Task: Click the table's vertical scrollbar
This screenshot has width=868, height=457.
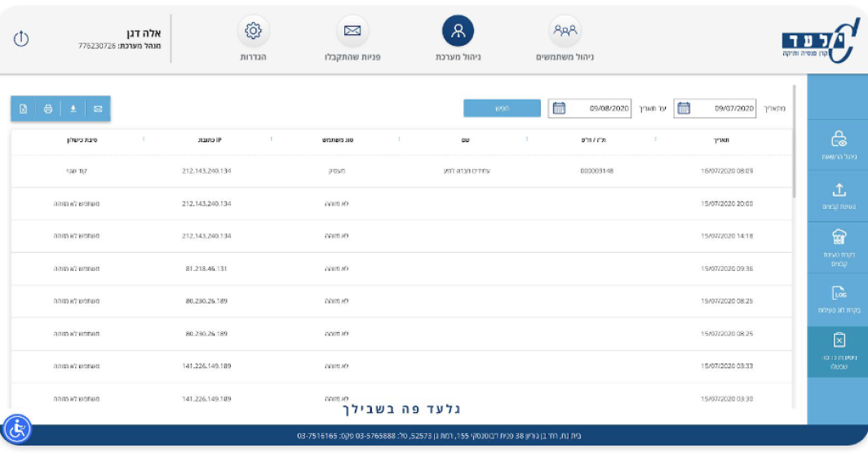Action: pos(795,140)
